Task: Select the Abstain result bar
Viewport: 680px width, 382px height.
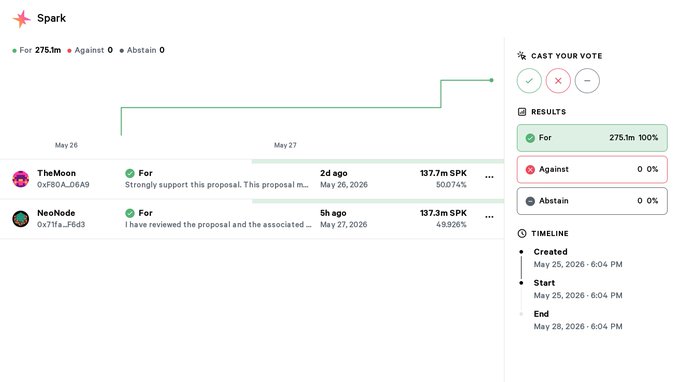Action: tap(592, 201)
